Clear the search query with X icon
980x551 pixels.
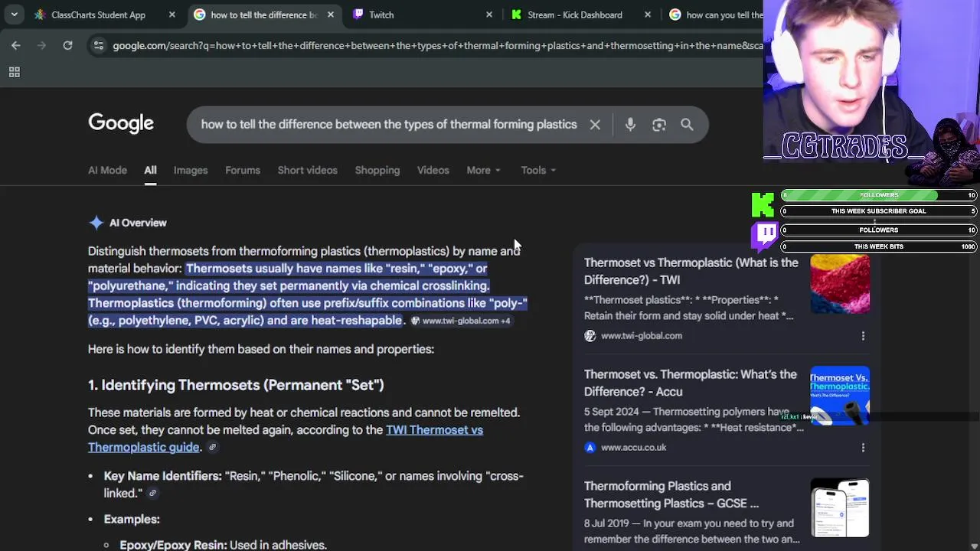pyautogui.click(x=595, y=124)
